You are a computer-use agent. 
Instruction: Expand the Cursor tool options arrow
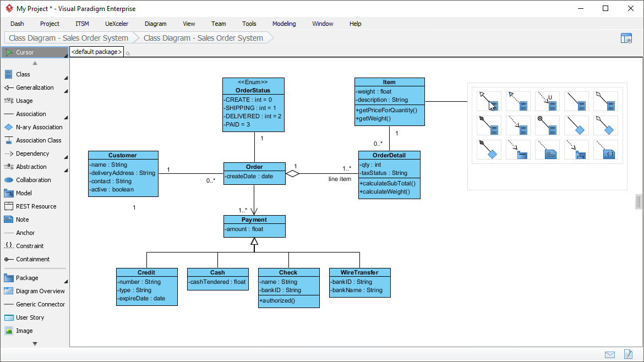click(66, 56)
